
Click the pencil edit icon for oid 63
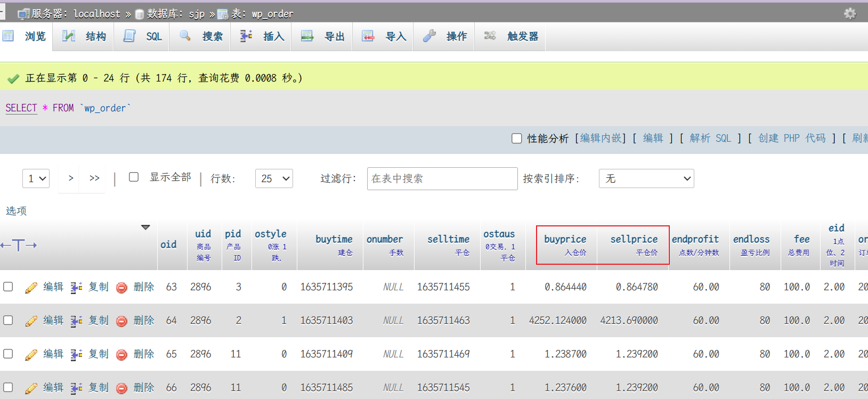[31, 288]
